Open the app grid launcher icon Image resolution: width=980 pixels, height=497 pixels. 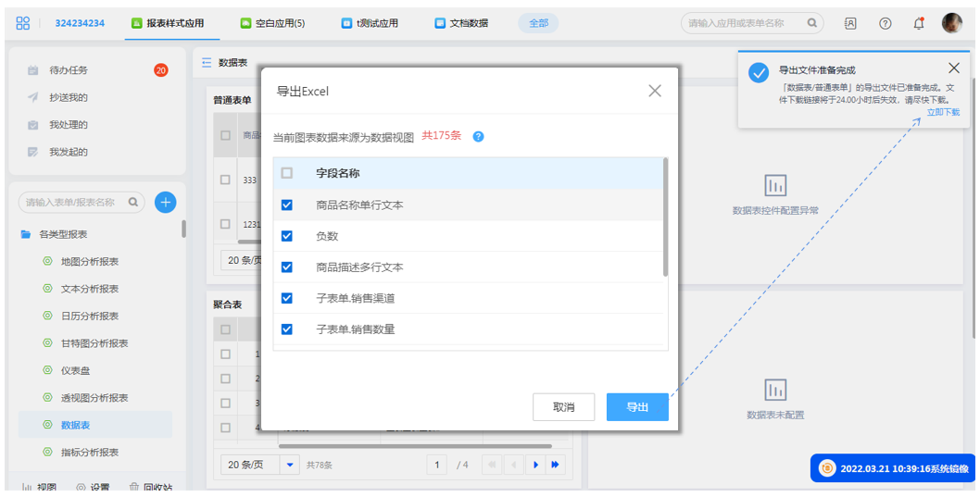(23, 23)
